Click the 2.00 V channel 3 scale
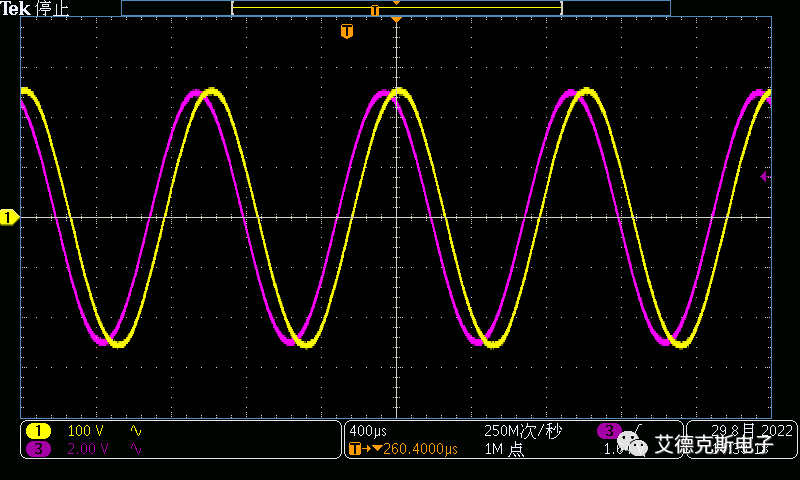Screen dimensions: 800x480 (x=88, y=449)
